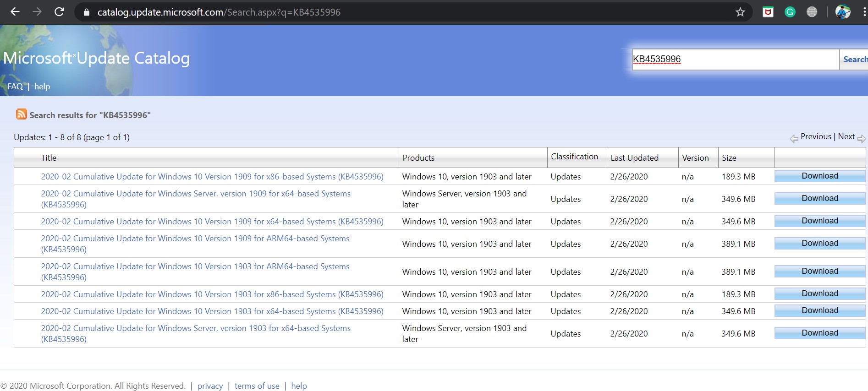Click the browser forward arrow
The image size is (868, 391).
point(37,12)
